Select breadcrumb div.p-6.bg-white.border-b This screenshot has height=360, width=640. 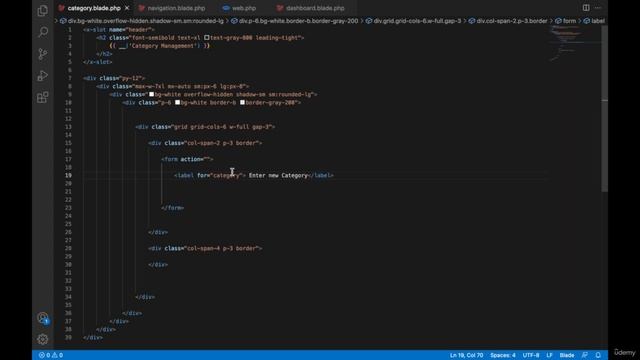pyautogui.click(x=294, y=21)
